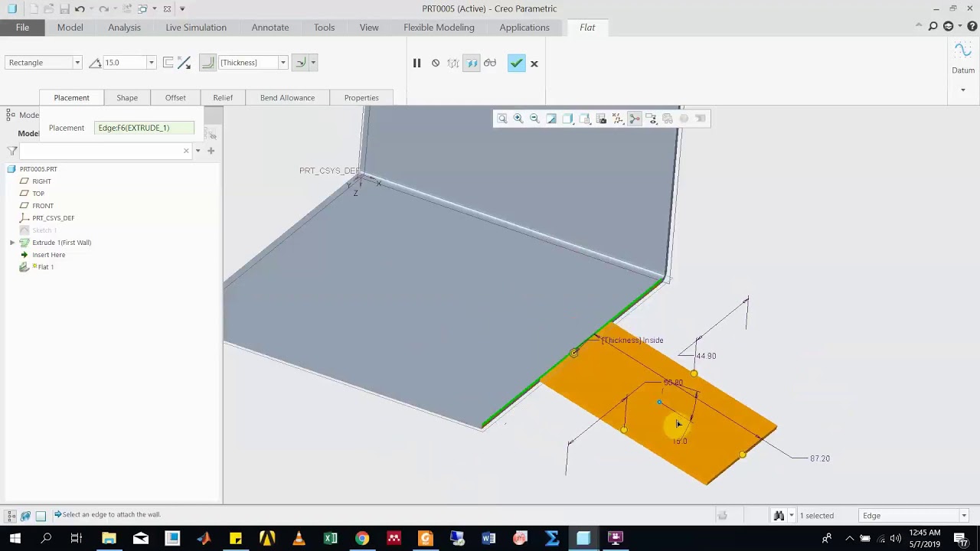The image size is (980, 551).
Task: Switch to the Live Simulation ribbon tab
Action: tap(196, 28)
